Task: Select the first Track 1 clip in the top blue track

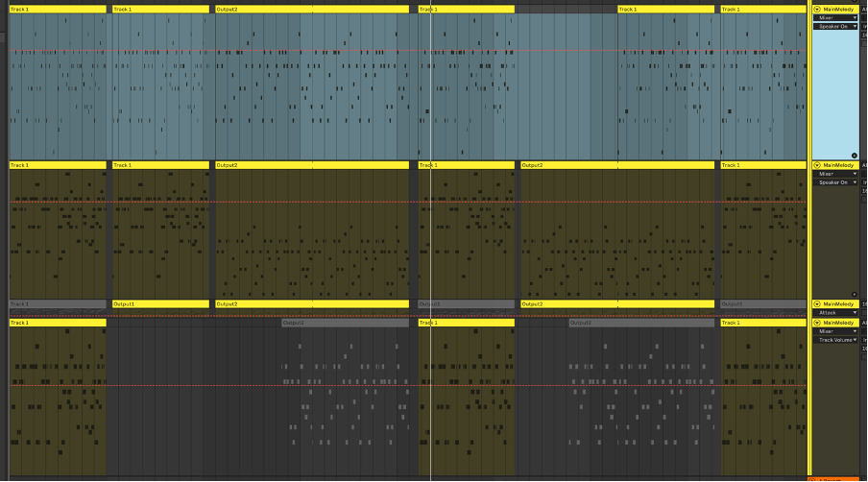Action: (58, 10)
